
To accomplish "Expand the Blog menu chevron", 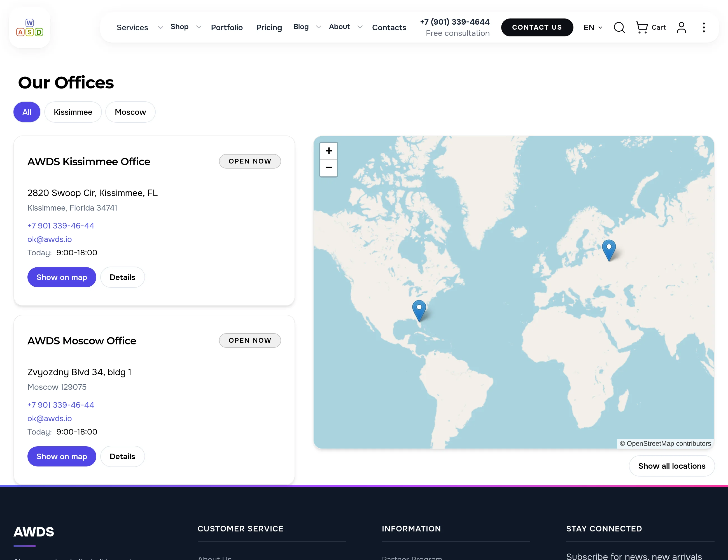I will click(x=319, y=27).
